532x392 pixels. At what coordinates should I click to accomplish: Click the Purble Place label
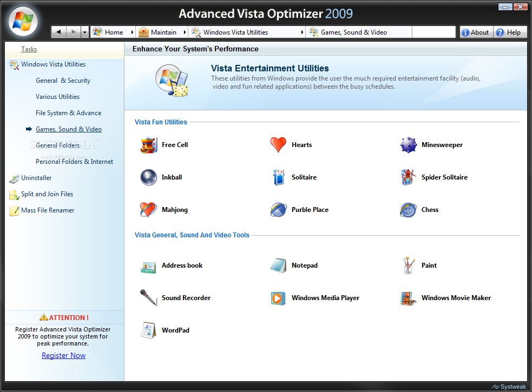[310, 210]
